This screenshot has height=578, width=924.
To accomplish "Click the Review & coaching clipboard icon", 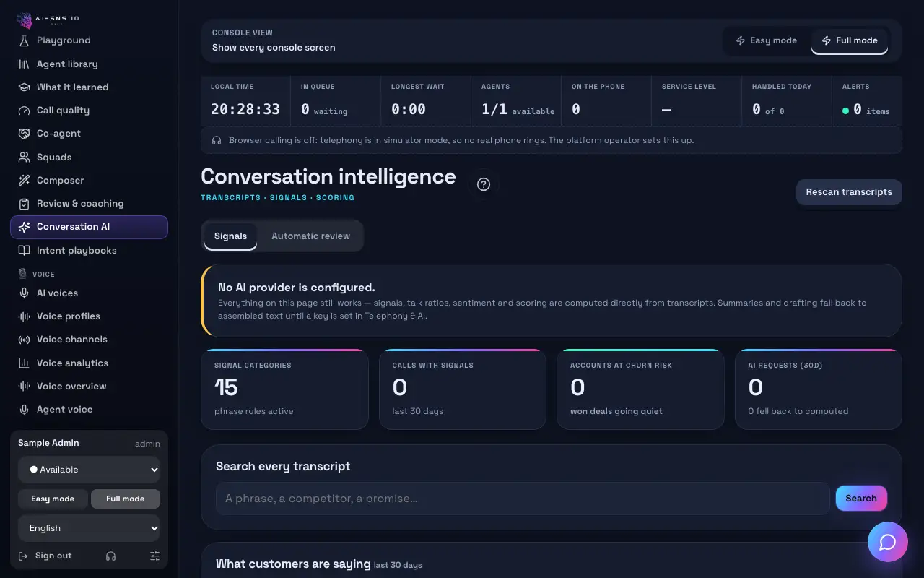I will tap(24, 204).
